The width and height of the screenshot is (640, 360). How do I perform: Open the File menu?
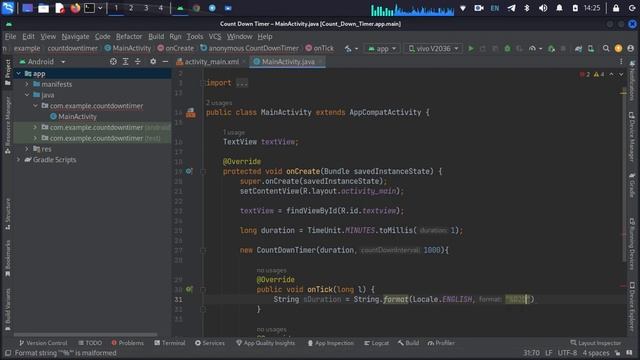pos(10,36)
